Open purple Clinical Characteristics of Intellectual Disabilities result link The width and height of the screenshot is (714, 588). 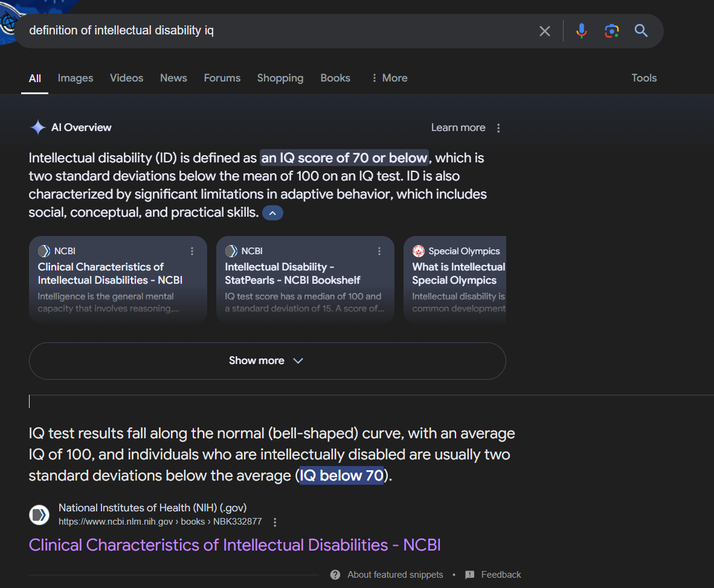click(234, 545)
